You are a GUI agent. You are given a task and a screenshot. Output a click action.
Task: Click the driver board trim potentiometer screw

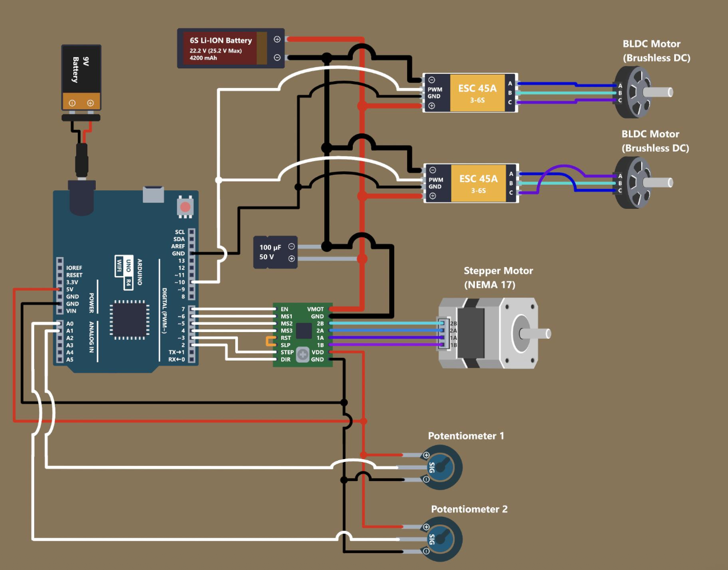(302, 354)
